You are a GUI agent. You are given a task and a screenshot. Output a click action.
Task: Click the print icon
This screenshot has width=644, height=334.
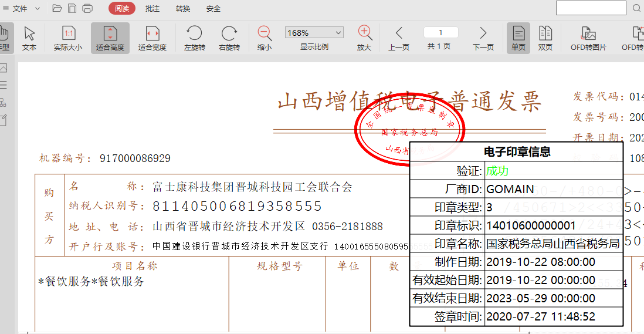pyautogui.click(x=87, y=8)
